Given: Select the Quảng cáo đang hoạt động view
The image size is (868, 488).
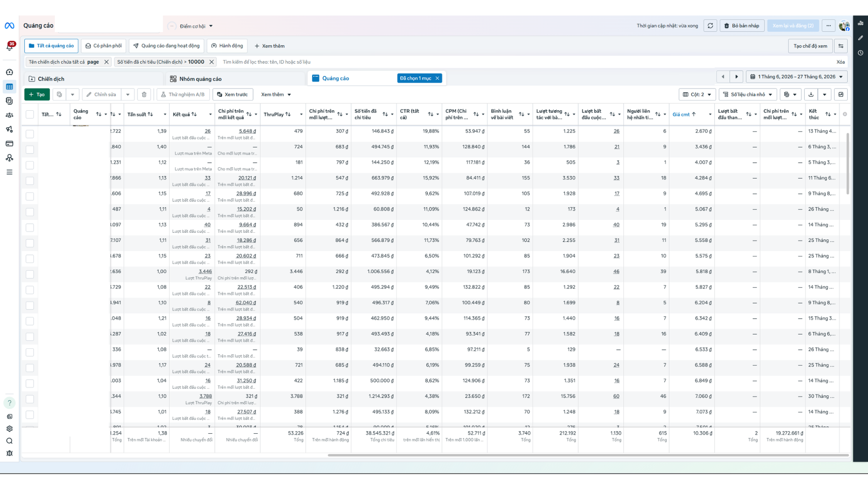Looking at the screenshot, I should [166, 46].
